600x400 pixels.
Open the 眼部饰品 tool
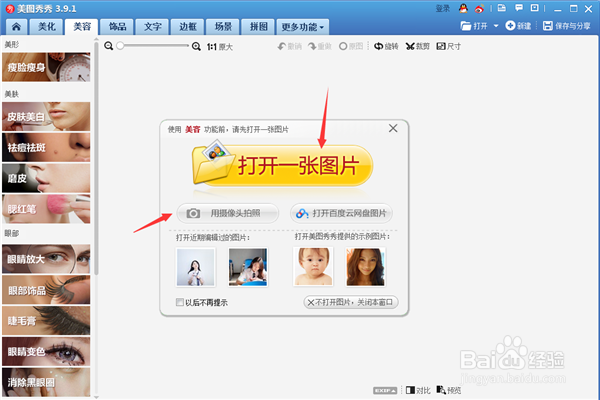coord(46,290)
